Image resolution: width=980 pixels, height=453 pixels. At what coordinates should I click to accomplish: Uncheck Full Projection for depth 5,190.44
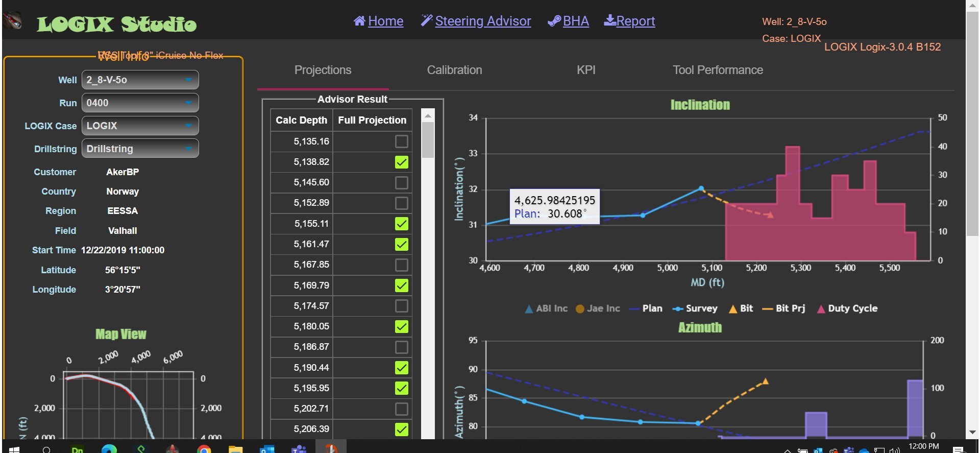(x=402, y=368)
